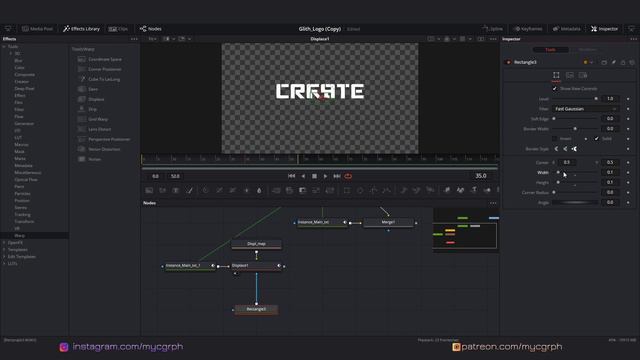Viewport: 640px width, 360px height.
Task: Add a Fast Noise tool from toolbar
Action: [x=162, y=190]
